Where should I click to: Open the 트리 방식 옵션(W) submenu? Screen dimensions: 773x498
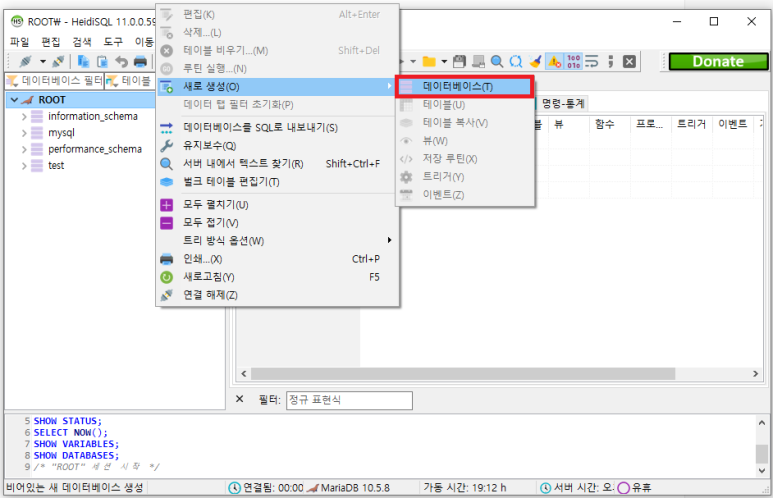(278, 241)
